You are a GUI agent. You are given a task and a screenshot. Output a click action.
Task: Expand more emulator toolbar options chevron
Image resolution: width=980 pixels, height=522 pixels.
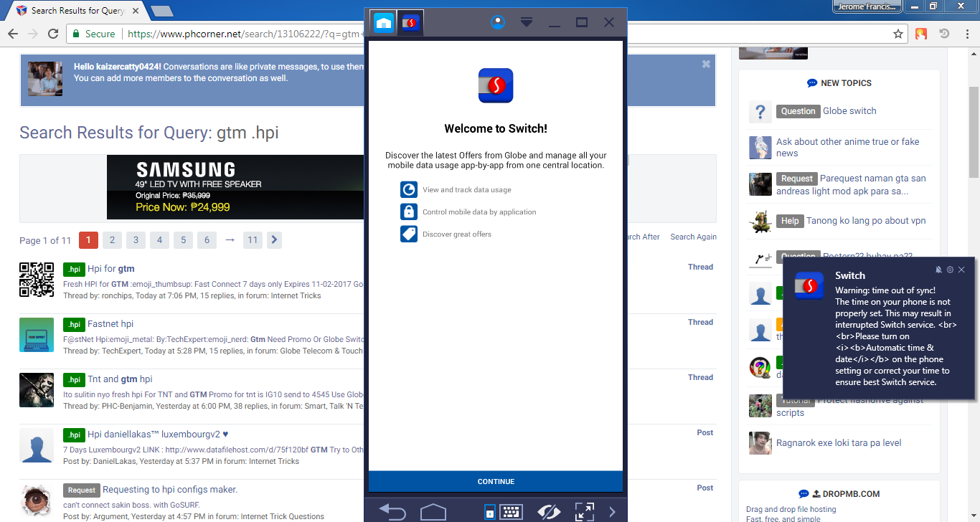tap(612, 512)
